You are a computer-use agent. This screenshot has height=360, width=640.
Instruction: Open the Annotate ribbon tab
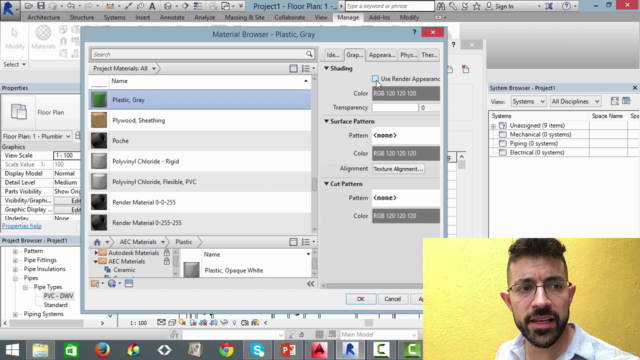coord(172,18)
